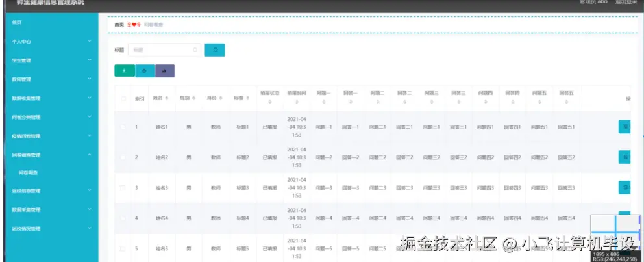Image resolution: width=644 pixels, height=262 pixels.
Task: Sort table by 姓名 column arrows
Action: pos(166,99)
